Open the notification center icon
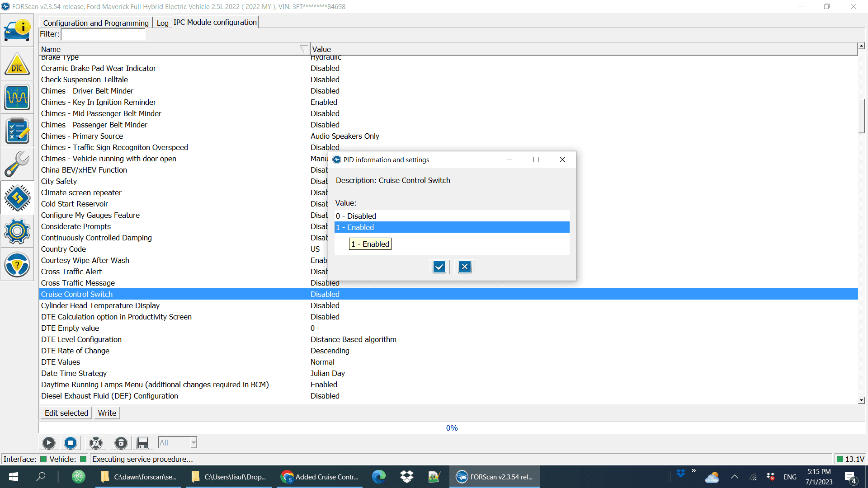Viewport: 868px width, 488px height. click(850, 477)
